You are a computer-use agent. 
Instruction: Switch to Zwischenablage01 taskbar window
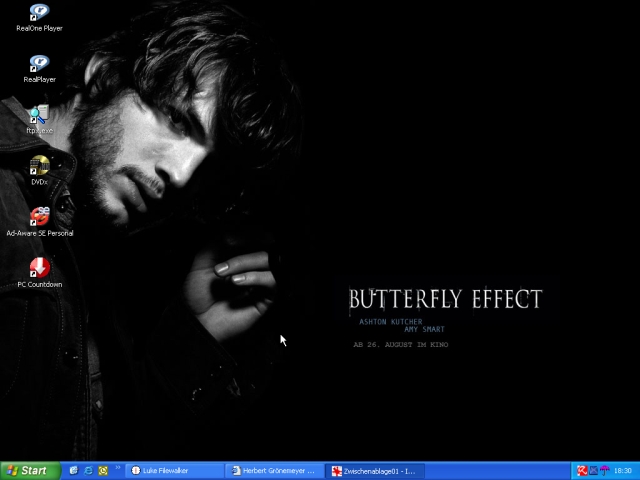[373, 470]
